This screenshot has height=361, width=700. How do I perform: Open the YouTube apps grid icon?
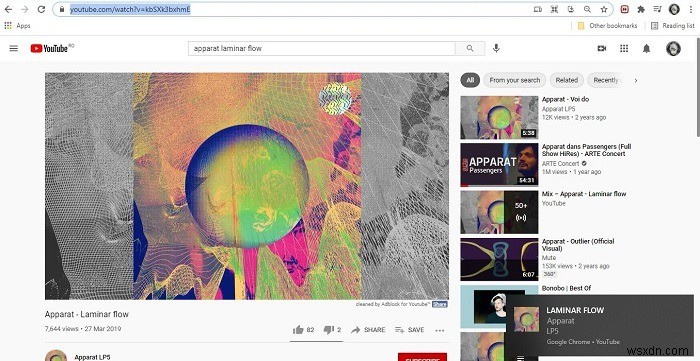pos(624,48)
